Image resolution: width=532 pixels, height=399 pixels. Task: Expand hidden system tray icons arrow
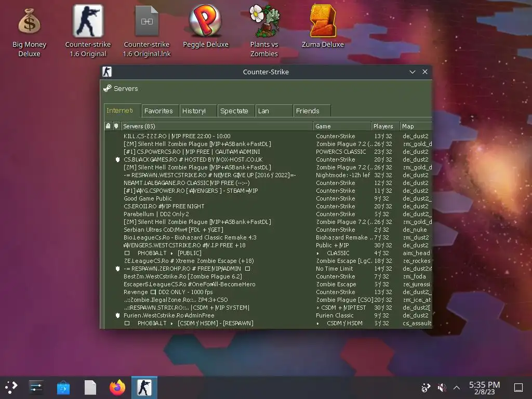coord(457,388)
